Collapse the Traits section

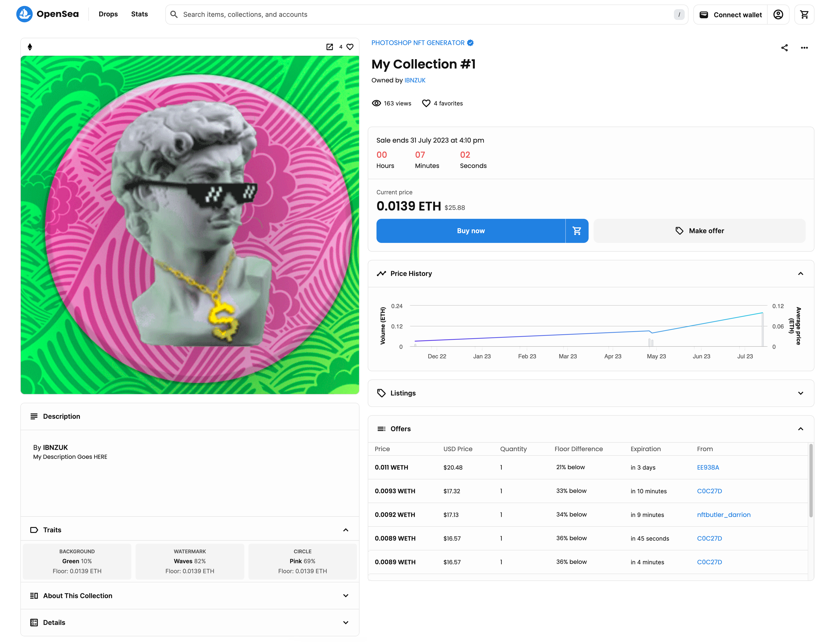coord(345,530)
